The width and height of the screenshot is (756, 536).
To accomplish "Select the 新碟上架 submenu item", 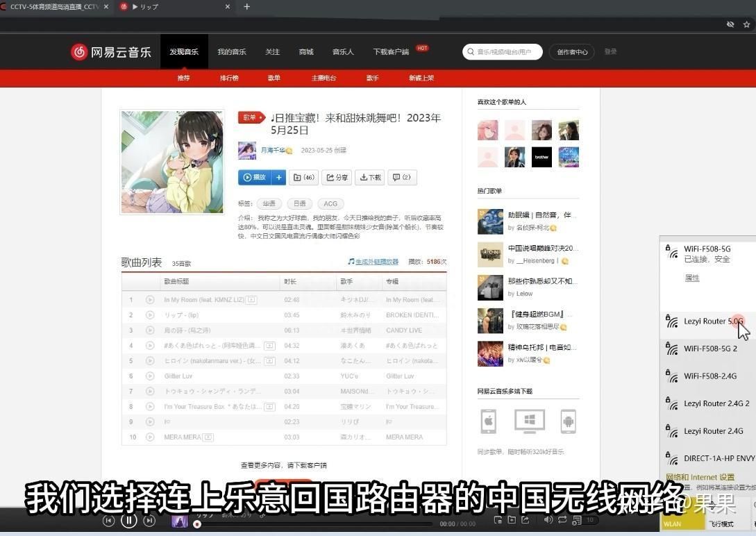I will tap(421, 78).
